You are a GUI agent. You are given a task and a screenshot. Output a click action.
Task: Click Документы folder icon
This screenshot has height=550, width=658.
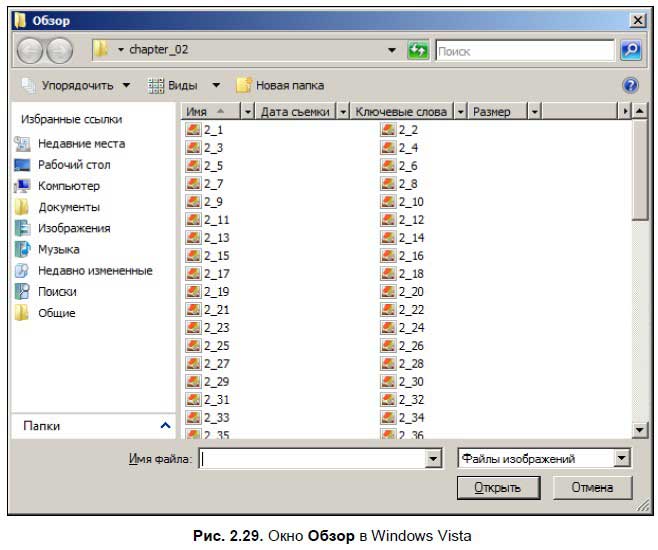22,207
